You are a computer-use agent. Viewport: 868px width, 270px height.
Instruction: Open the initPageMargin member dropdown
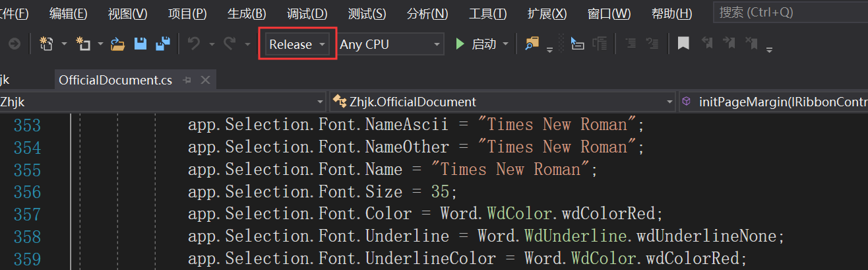(773, 102)
